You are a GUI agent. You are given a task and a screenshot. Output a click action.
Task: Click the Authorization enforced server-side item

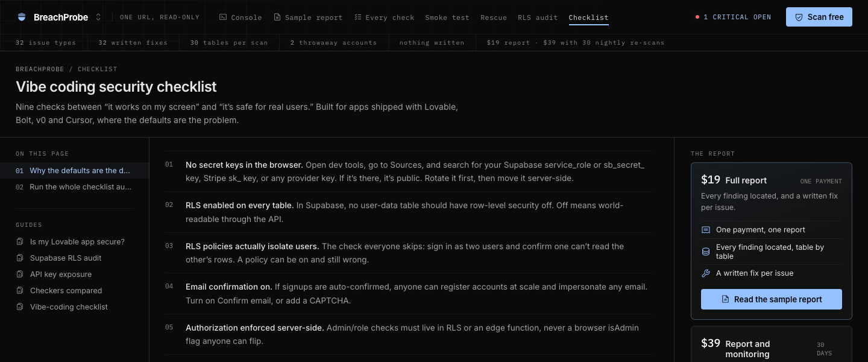pyautogui.click(x=409, y=335)
